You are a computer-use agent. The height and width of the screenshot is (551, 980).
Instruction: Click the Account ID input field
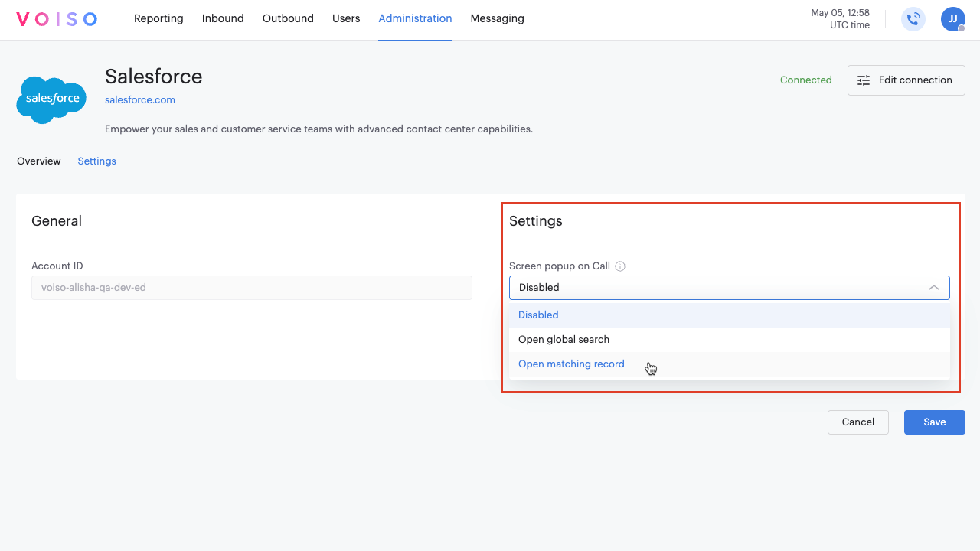tap(252, 288)
